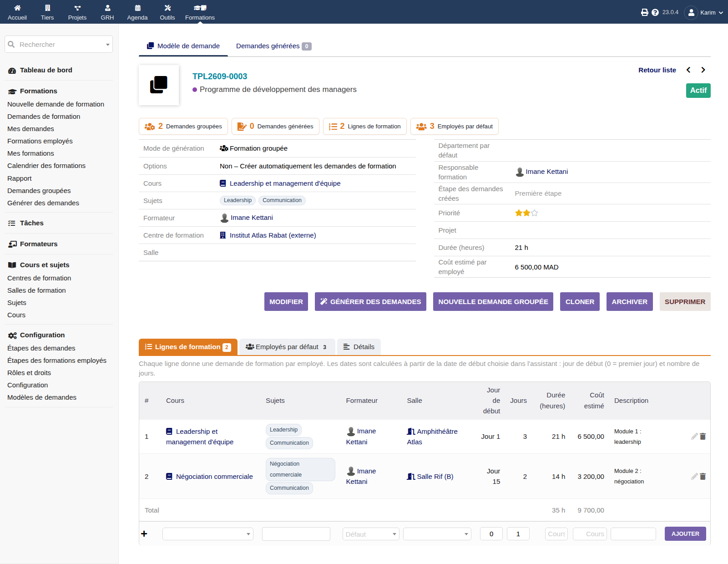Open the Défaut formateur dropdown
This screenshot has width=728, height=564.
371,534
